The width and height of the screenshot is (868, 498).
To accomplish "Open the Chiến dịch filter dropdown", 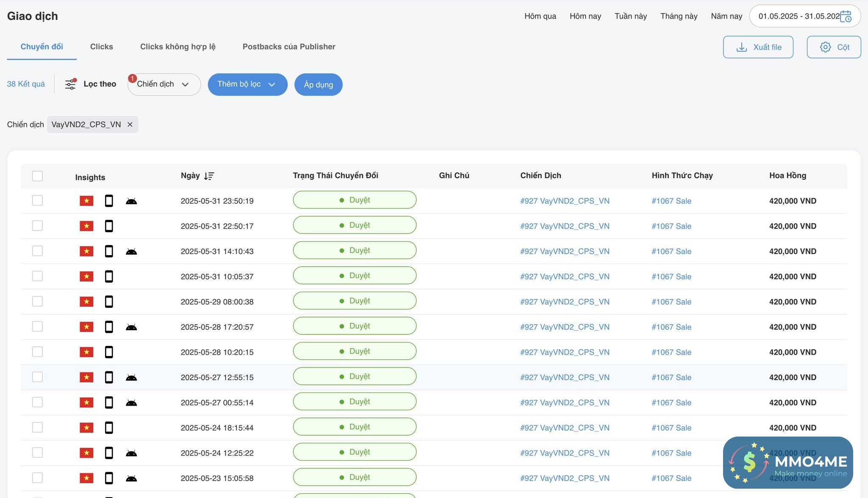I will point(164,84).
